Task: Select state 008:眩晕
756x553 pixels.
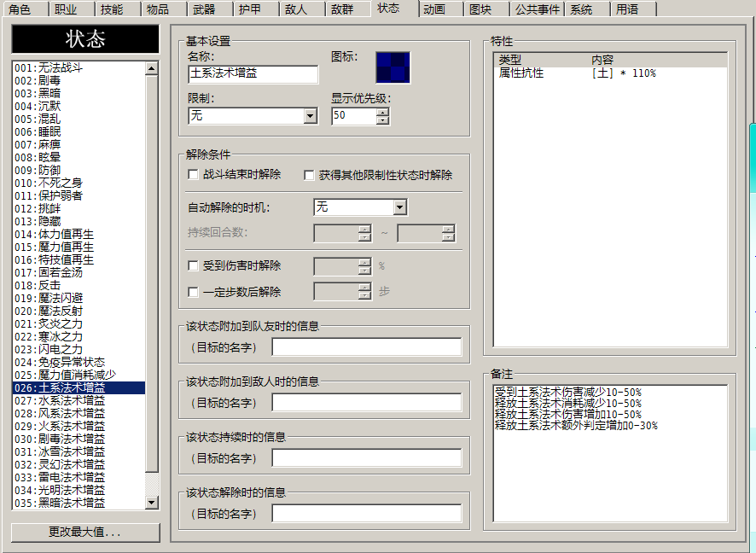Action: click(x=79, y=157)
